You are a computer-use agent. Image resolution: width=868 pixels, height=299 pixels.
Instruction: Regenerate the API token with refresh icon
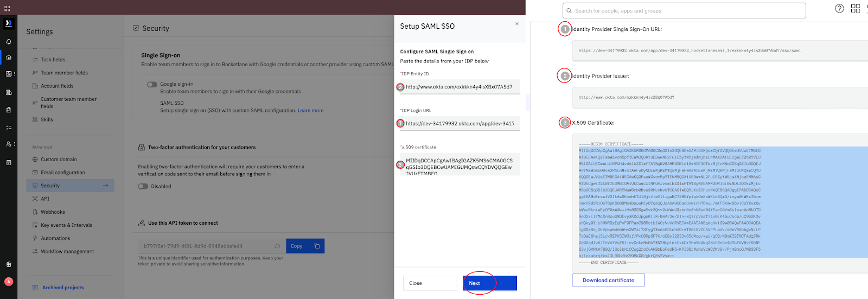tap(277, 246)
